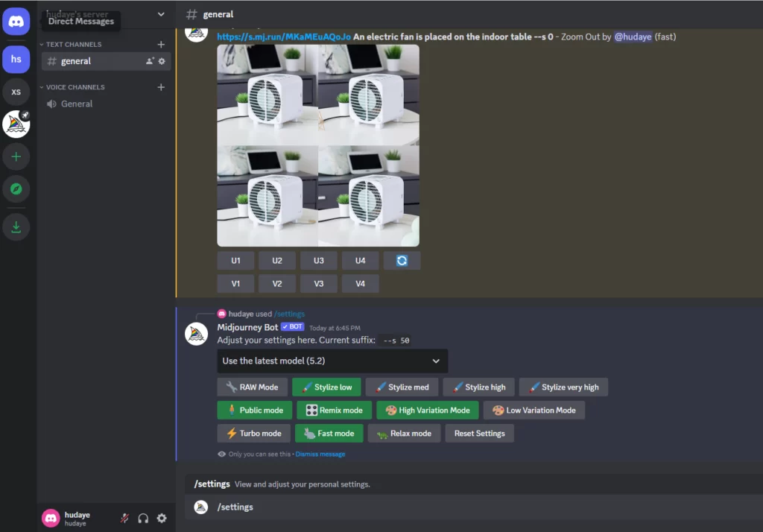Open the model version dropdown

click(x=332, y=361)
